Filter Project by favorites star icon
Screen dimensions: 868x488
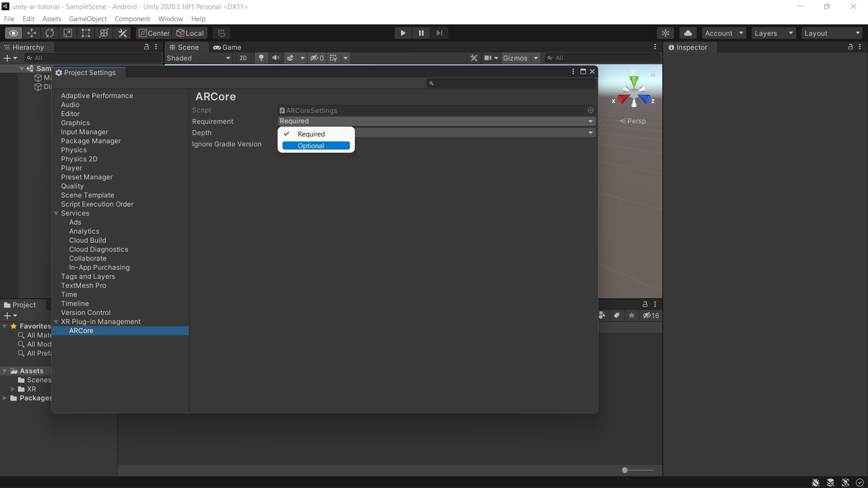point(632,315)
